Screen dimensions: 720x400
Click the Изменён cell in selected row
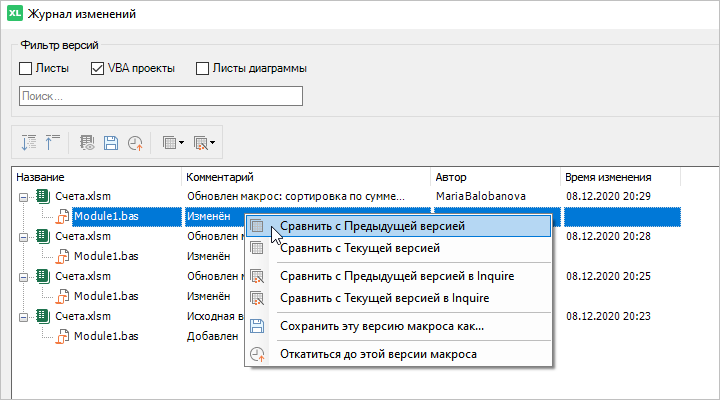click(x=208, y=216)
